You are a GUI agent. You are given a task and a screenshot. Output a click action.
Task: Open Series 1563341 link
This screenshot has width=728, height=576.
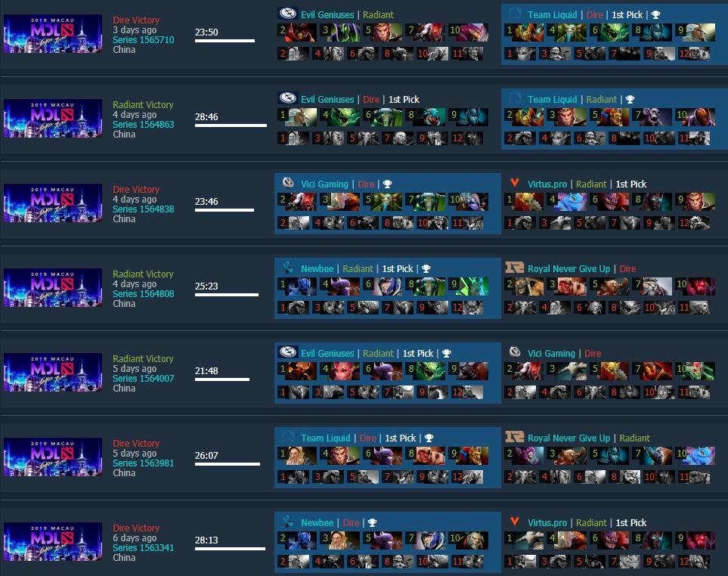click(x=144, y=548)
